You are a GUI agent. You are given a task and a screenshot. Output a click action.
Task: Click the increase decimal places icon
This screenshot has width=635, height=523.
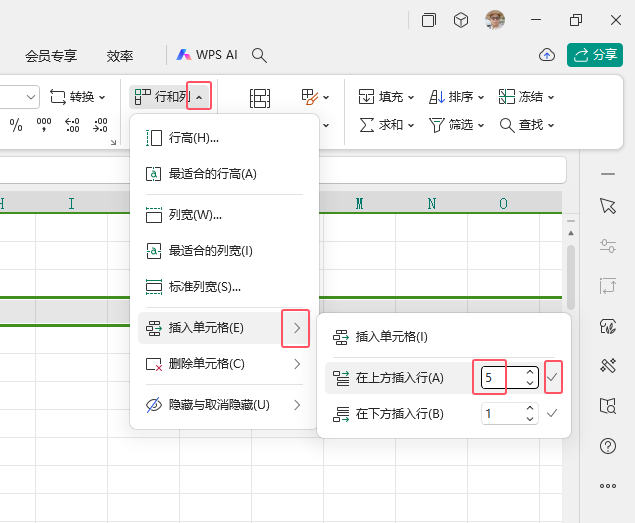click(72, 125)
